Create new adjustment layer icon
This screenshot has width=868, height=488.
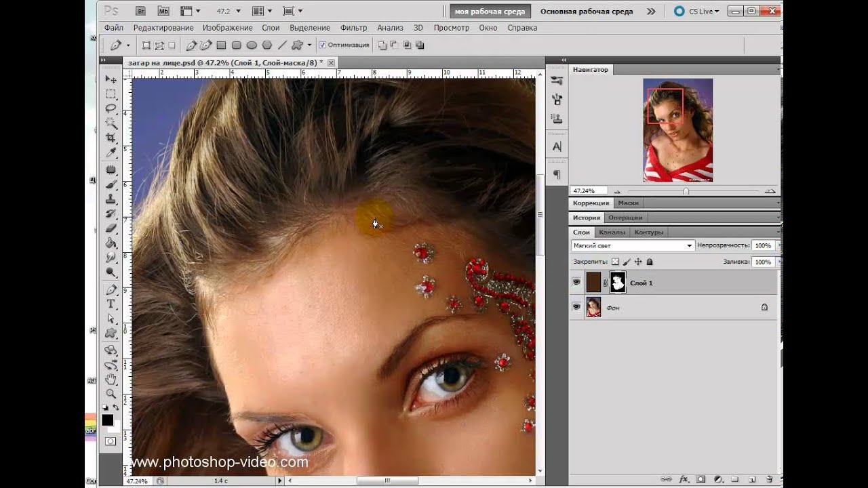[x=717, y=479]
